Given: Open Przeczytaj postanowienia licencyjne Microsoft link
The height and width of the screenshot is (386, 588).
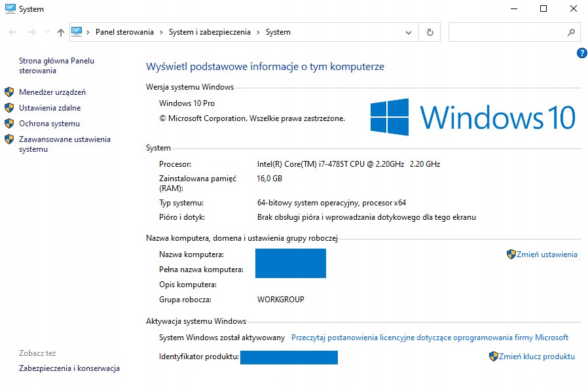Looking at the screenshot, I should click(430, 338).
